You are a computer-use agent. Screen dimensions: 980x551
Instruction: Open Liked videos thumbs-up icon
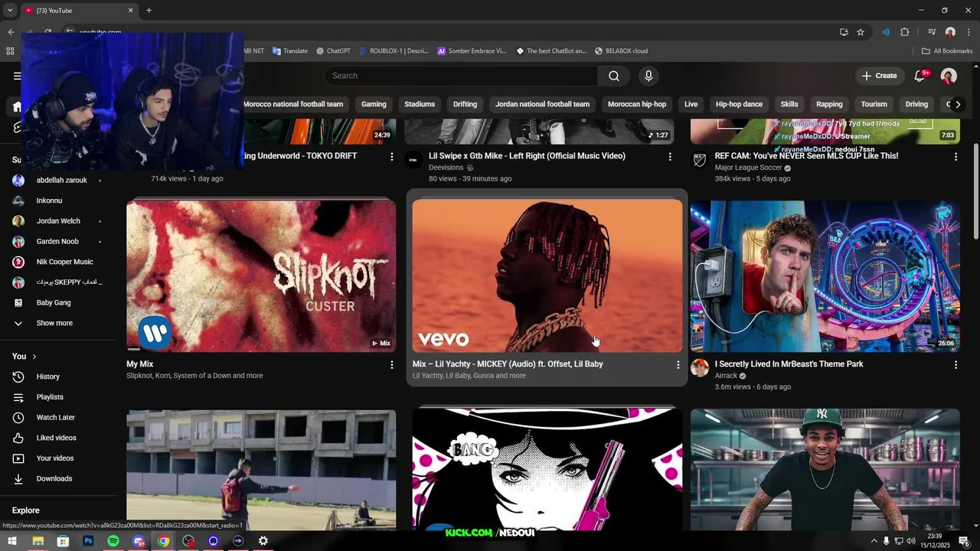point(18,438)
